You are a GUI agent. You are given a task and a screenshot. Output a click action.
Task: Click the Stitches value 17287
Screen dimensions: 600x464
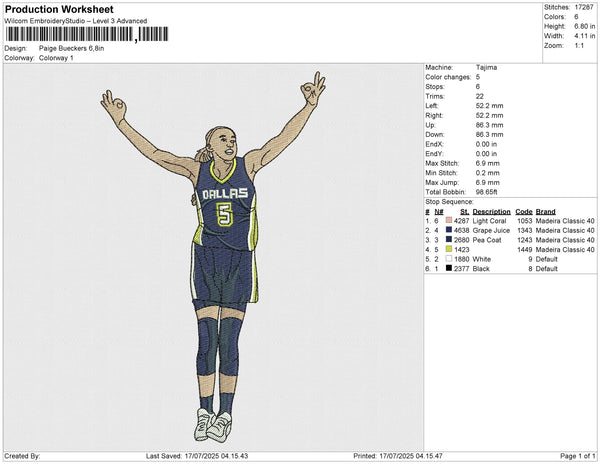tap(584, 7)
